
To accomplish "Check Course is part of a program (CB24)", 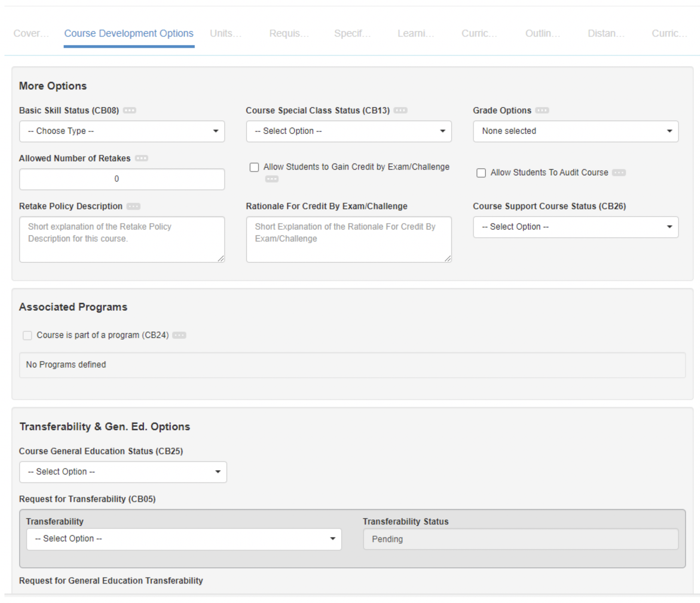I will point(27,336).
